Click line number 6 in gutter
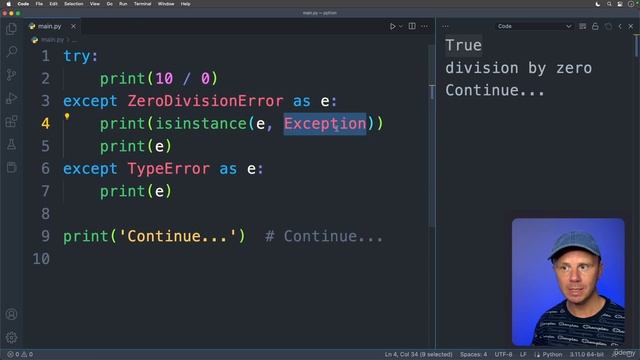The image size is (640, 360). 45,169
